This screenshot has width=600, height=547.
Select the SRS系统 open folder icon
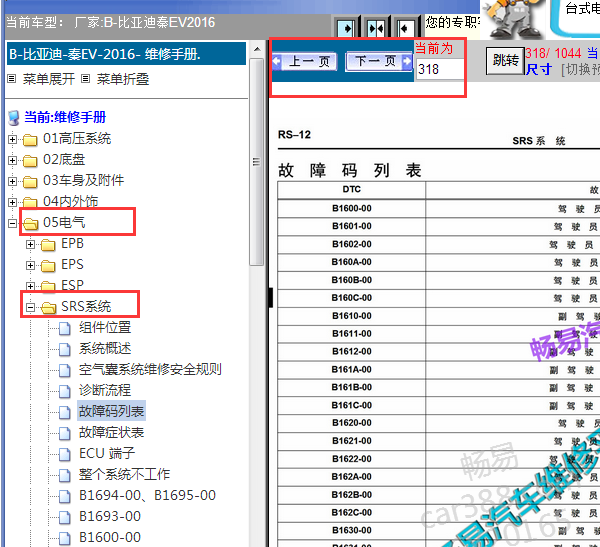(48, 307)
